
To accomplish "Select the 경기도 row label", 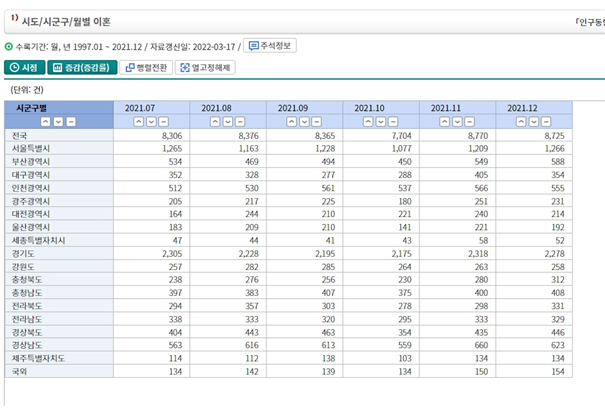I will coord(23,253).
